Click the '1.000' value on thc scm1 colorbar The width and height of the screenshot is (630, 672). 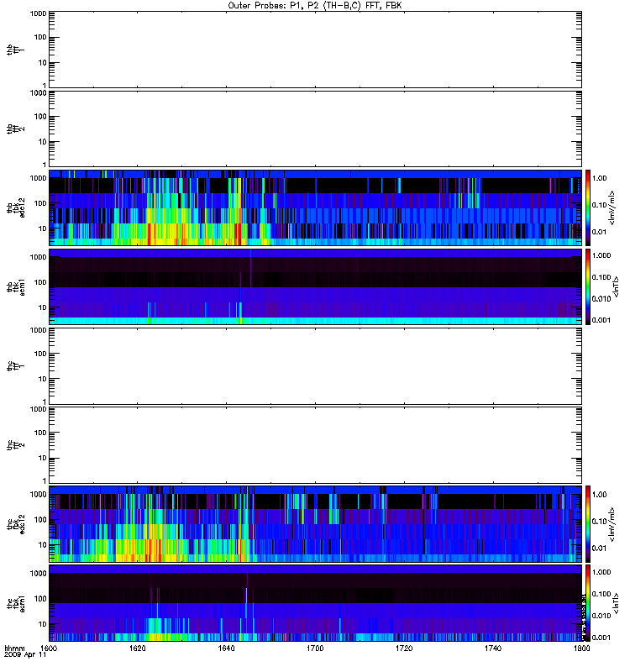click(x=601, y=572)
